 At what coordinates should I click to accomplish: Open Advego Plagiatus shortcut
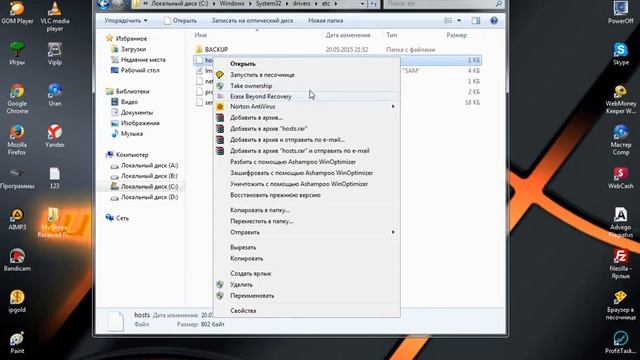pos(620,223)
